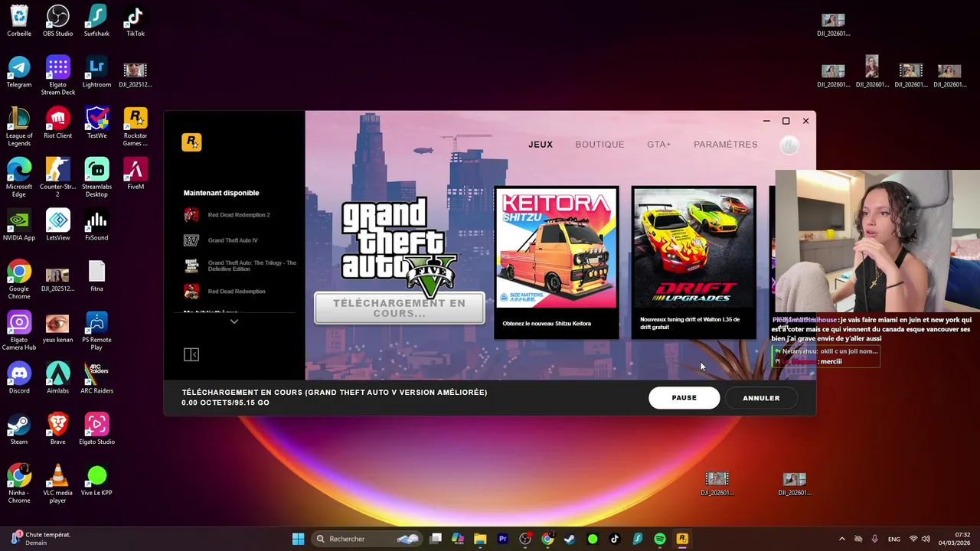Collapse the launcher sidebar panel
980x551 pixels.
click(191, 354)
